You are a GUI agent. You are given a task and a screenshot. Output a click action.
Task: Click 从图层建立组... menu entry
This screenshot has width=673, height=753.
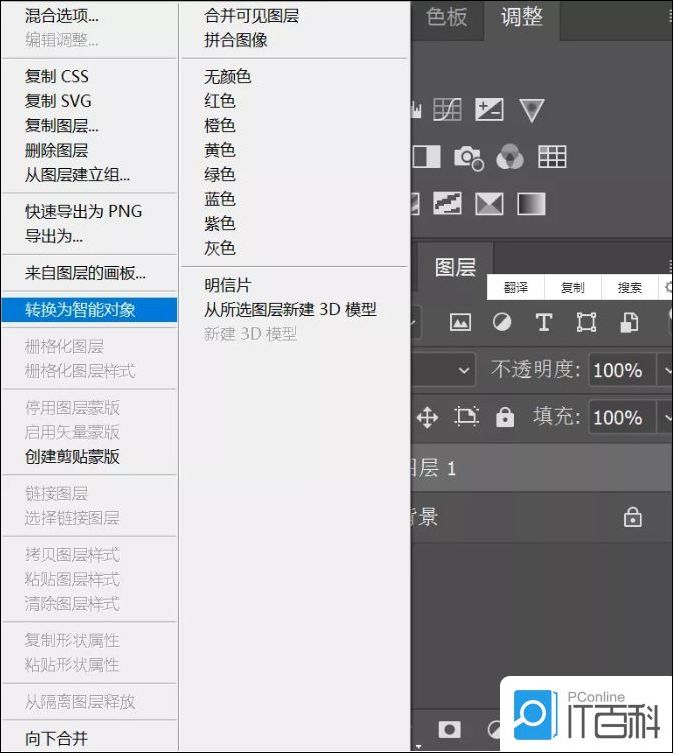pyautogui.click(x=77, y=175)
